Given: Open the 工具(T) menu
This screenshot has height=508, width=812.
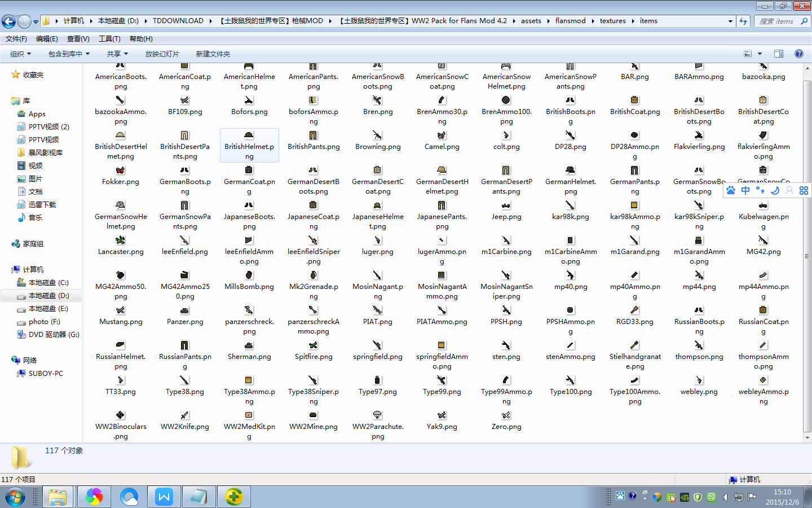Looking at the screenshot, I should click(109, 39).
